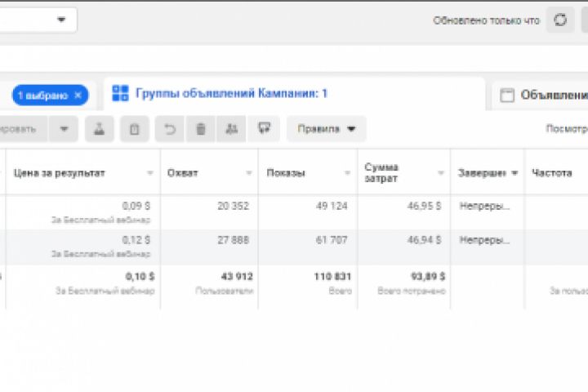
Task: Select the total spent 93,89 $
Action: [428, 277]
